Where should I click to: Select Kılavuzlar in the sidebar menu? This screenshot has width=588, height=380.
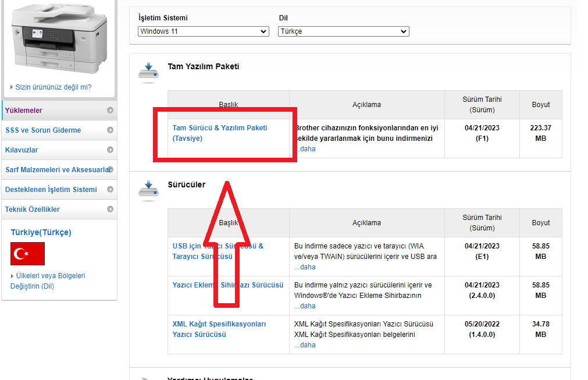pos(22,150)
